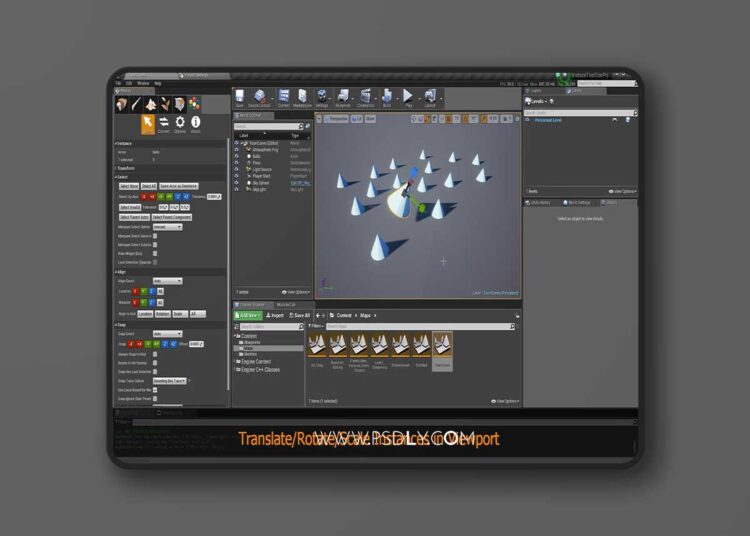Viewport: 750px width, 536px height.
Task: Open the Perspective viewport dropdown
Action: (x=337, y=118)
